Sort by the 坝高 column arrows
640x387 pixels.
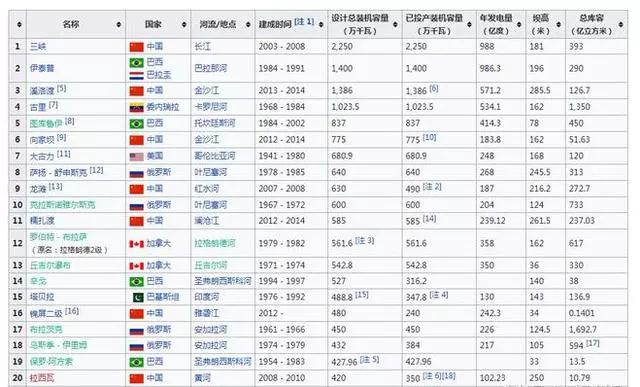click(x=559, y=24)
